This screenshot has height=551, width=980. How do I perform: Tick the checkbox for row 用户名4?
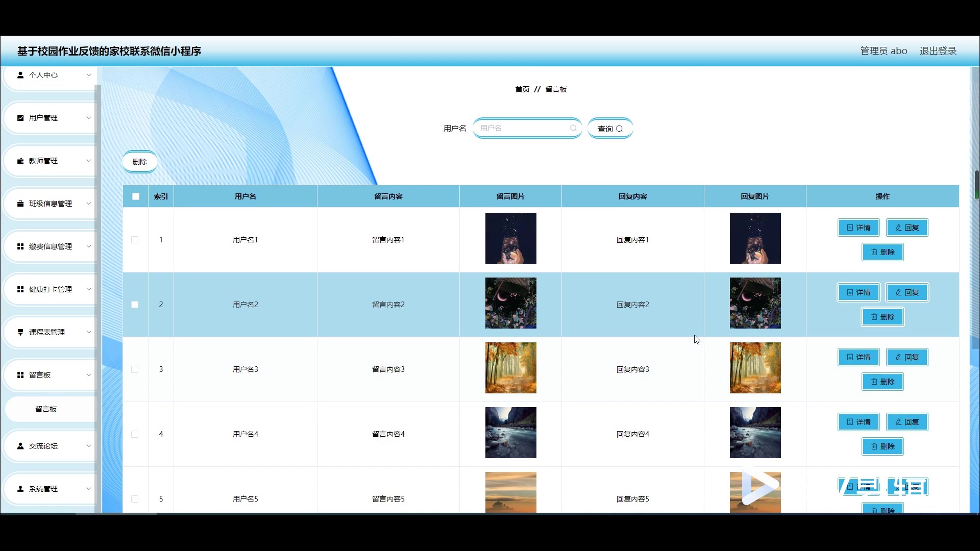[135, 434]
